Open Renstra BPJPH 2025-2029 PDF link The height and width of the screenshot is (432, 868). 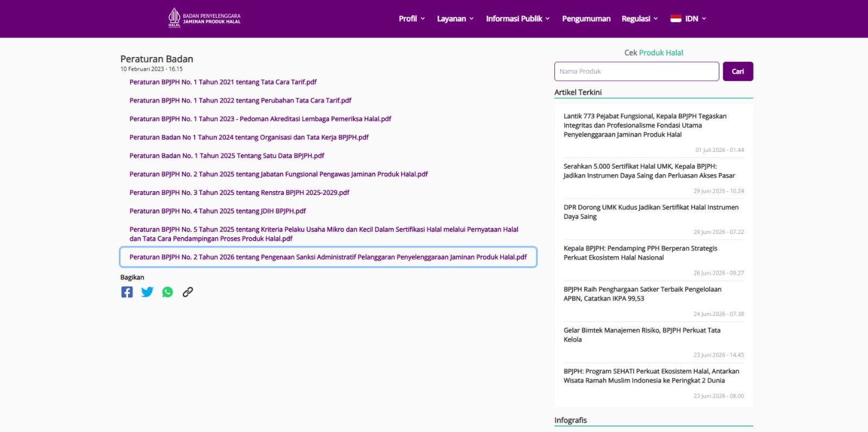[x=239, y=193]
